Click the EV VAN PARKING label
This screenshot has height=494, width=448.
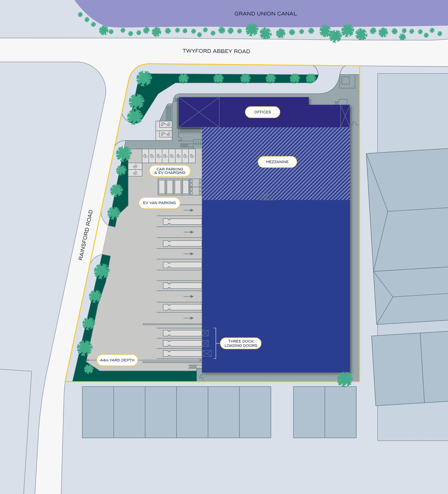coord(159,203)
